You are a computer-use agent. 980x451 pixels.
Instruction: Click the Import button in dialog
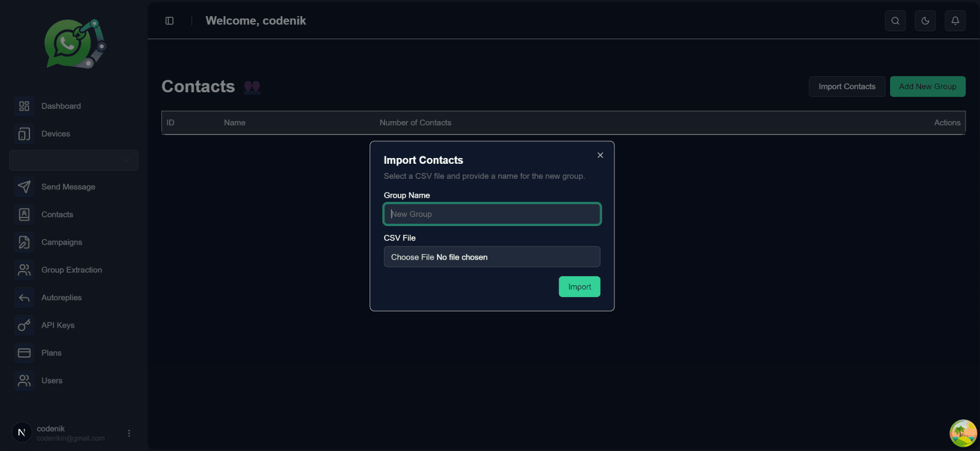coord(579,287)
